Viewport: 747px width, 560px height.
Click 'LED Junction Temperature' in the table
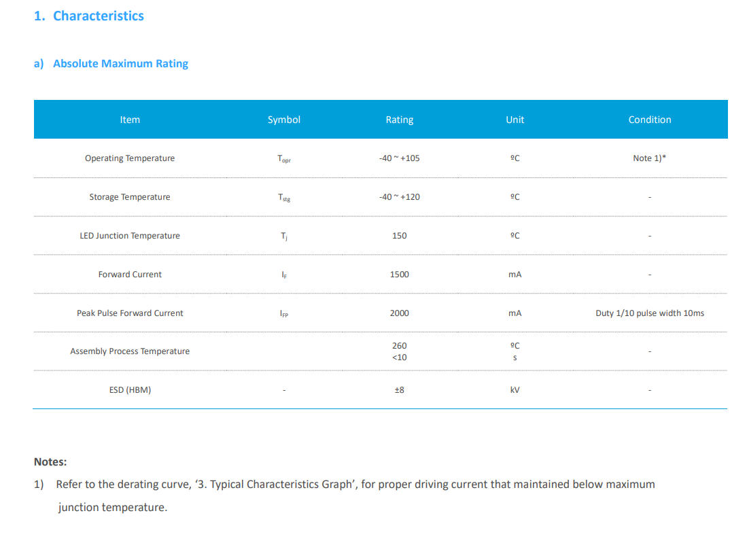130,236
